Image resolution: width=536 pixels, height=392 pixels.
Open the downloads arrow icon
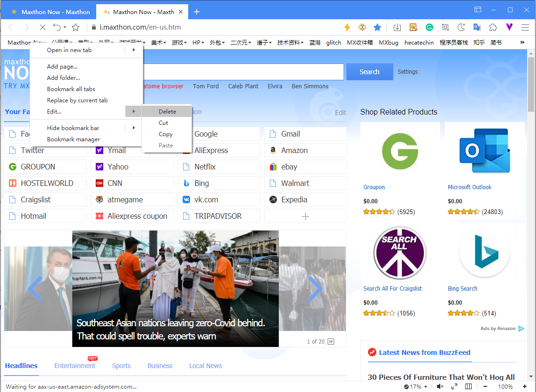pyautogui.click(x=397, y=27)
